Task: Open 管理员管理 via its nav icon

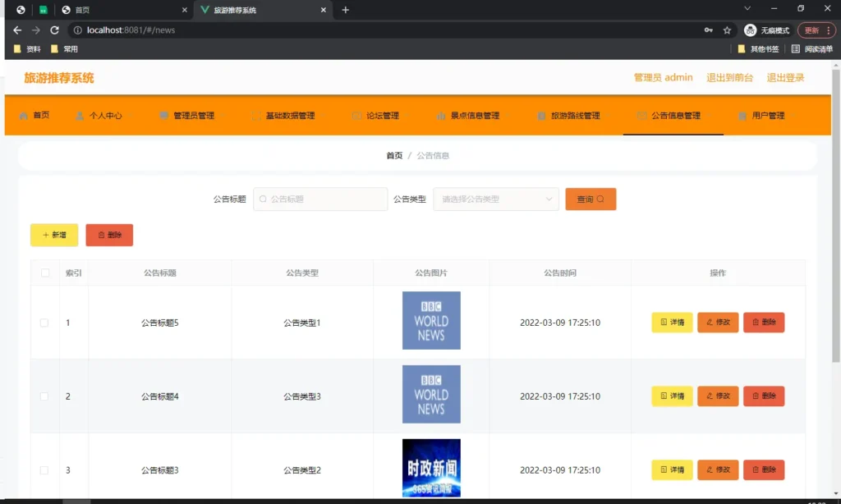Action: tap(163, 116)
